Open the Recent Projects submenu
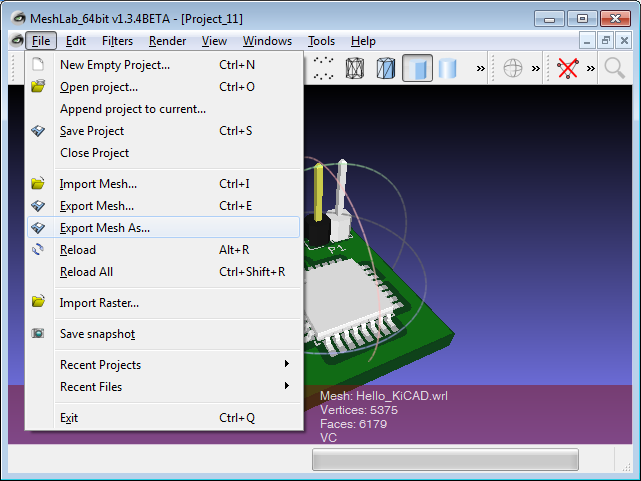Viewport: 641px width, 481px height. 164,365
